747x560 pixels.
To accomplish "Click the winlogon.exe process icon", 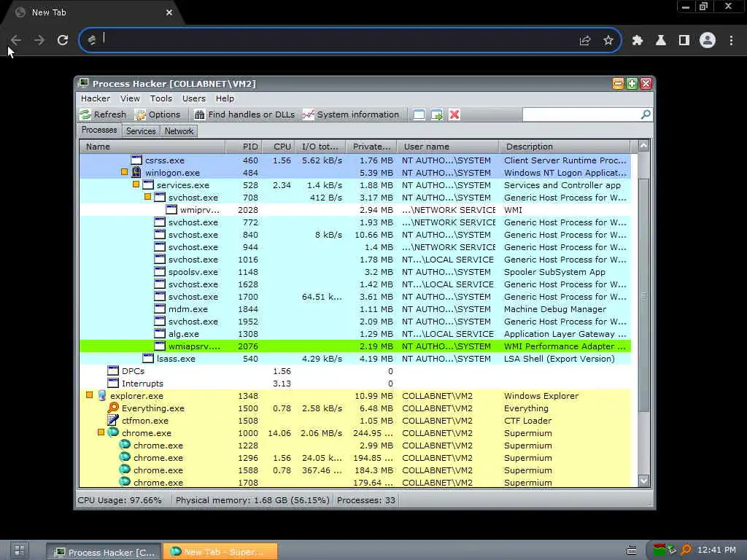I will point(136,172).
